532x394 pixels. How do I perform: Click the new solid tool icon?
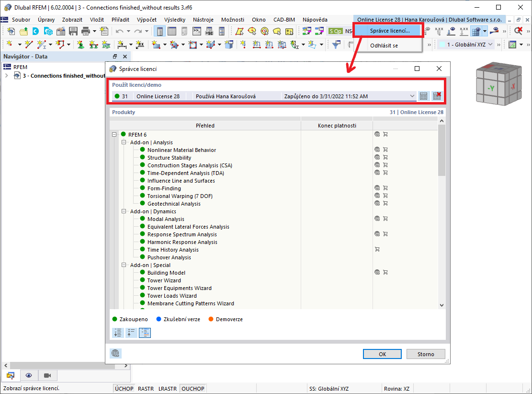click(211, 45)
